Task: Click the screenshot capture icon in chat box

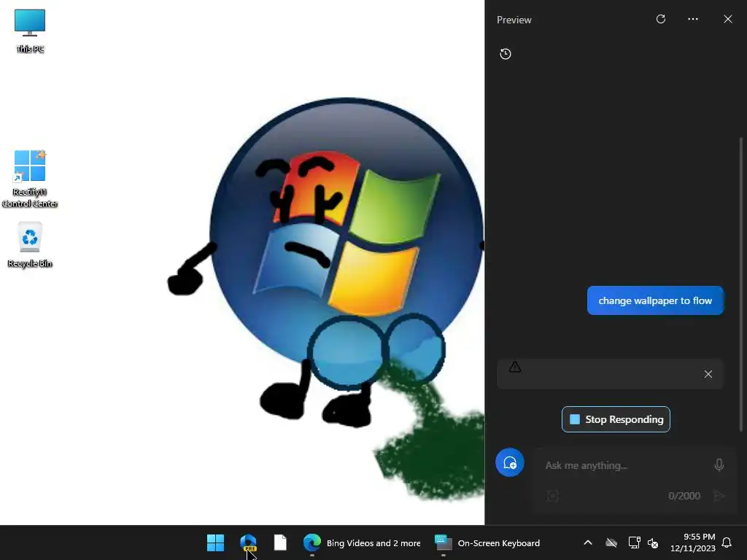Action: tap(553, 496)
